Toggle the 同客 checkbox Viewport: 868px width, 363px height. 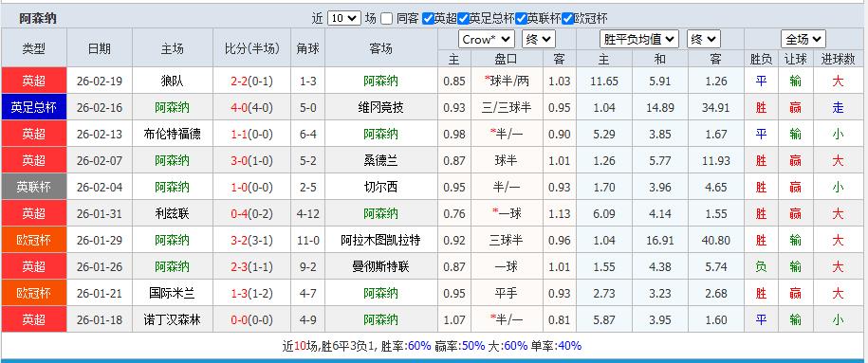386,18
